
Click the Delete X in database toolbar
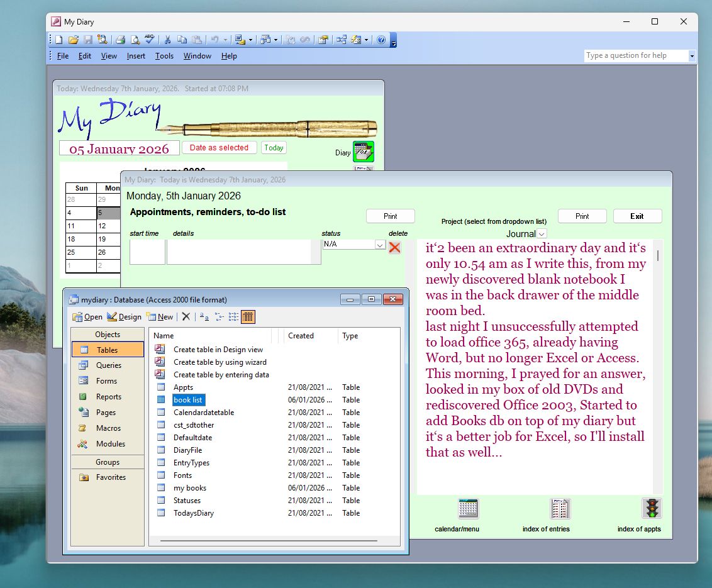click(x=186, y=317)
